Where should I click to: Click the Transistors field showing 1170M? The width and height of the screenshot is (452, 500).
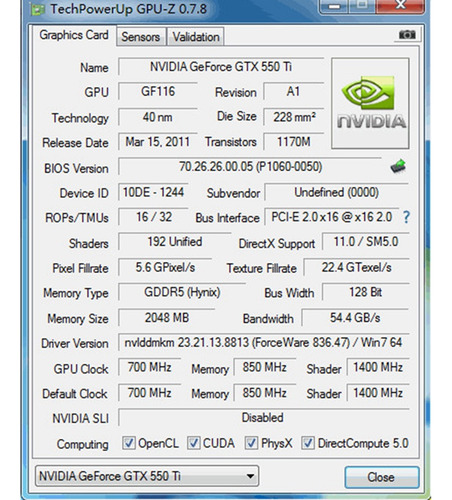pyautogui.click(x=293, y=142)
